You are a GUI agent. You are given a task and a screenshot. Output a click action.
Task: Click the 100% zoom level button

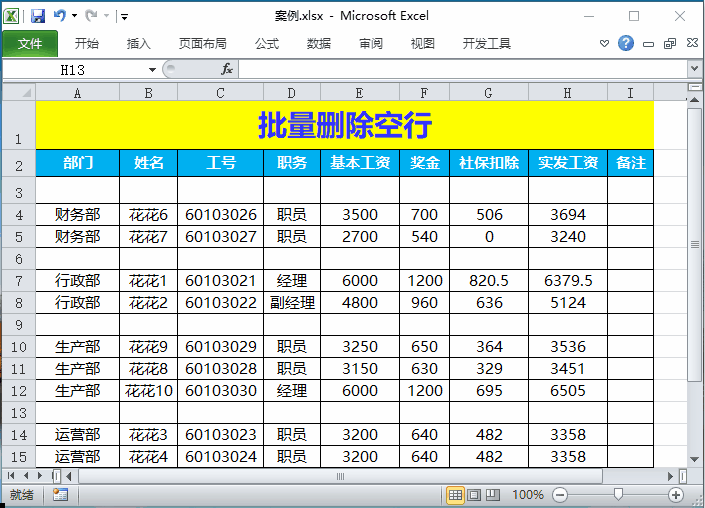[x=528, y=495]
